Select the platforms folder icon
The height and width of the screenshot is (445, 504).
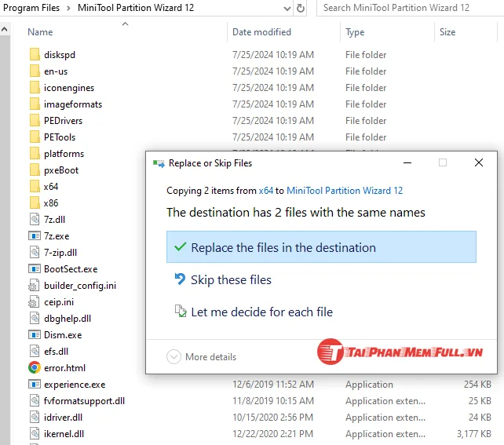[x=35, y=154]
